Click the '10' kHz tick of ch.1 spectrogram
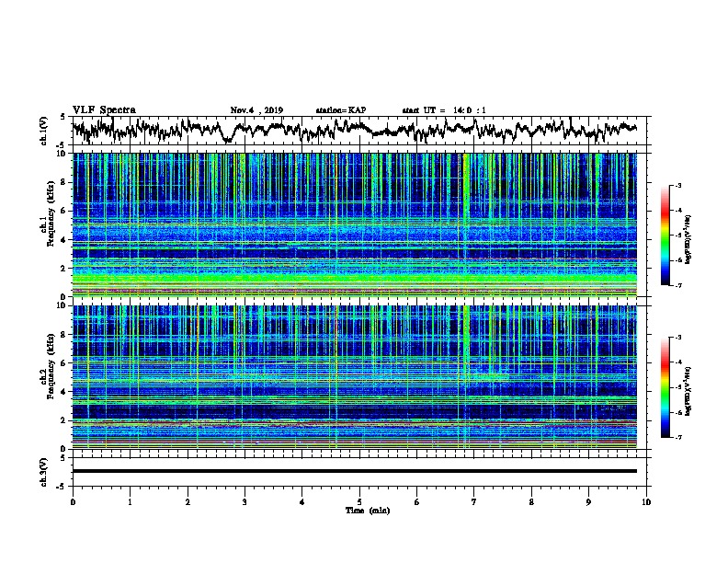The height and width of the screenshot is (563, 728). click(63, 154)
